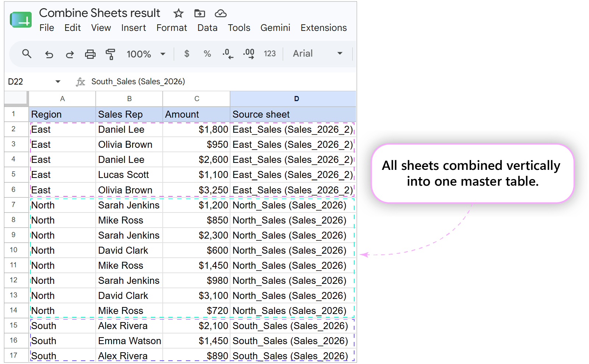This screenshot has height=364, width=589.
Task: Click the Source sheet header cell
Action: point(293,114)
